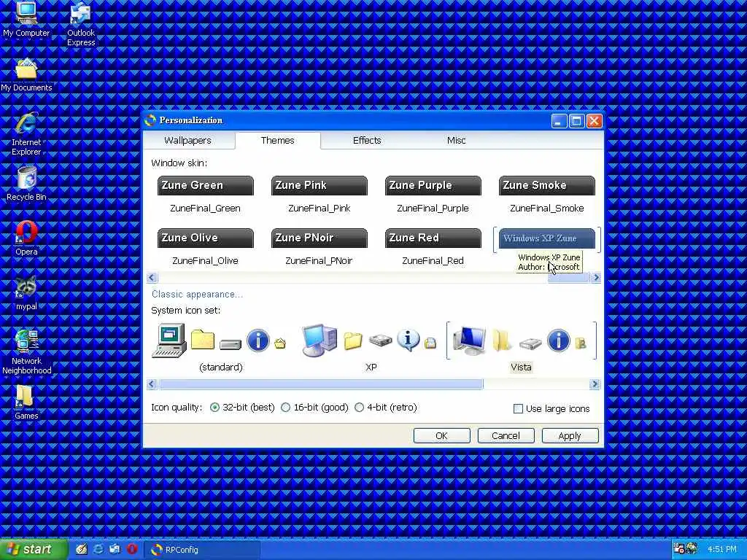Viewport: 747px width, 560px height.
Task: Select the Recycle Bin icon
Action: 26,184
